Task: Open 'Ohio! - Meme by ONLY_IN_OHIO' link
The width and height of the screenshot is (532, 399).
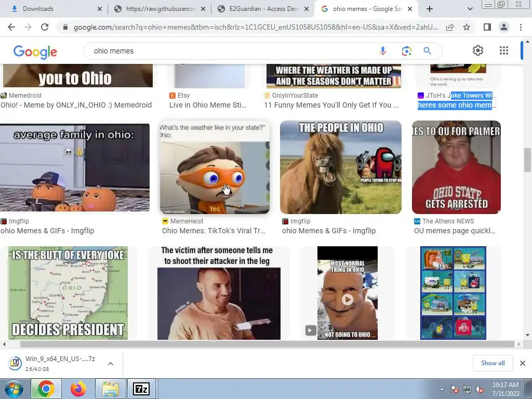Action: click(x=76, y=105)
